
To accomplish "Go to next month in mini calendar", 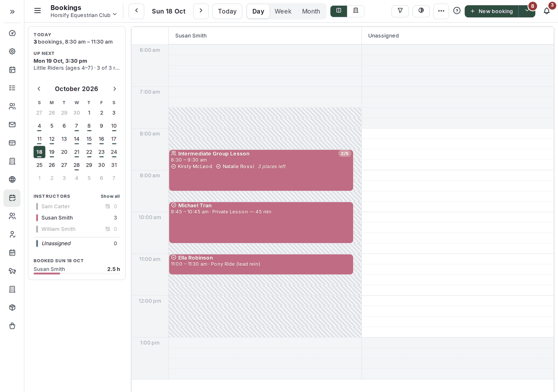I will pos(114,89).
